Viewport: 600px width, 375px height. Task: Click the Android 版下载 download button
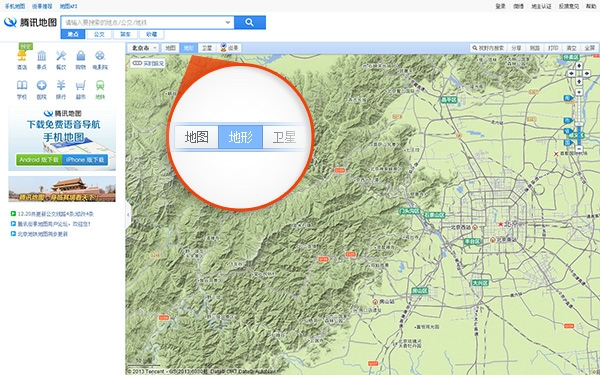tap(39, 160)
